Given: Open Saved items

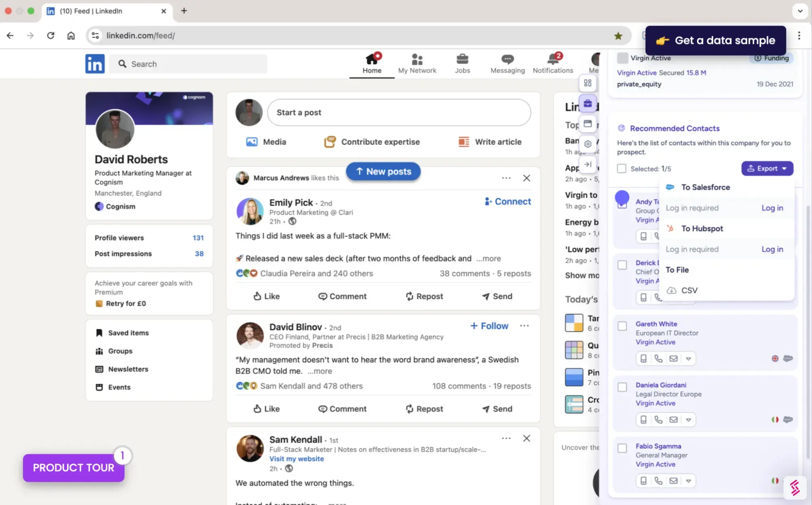Looking at the screenshot, I should click(x=122, y=333).
